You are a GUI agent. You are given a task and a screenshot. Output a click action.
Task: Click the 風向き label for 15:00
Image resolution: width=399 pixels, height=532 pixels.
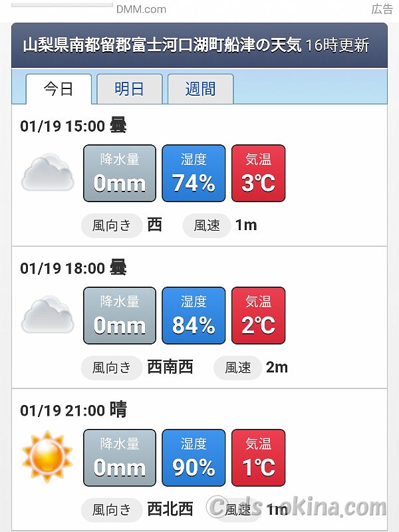coord(112,225)
